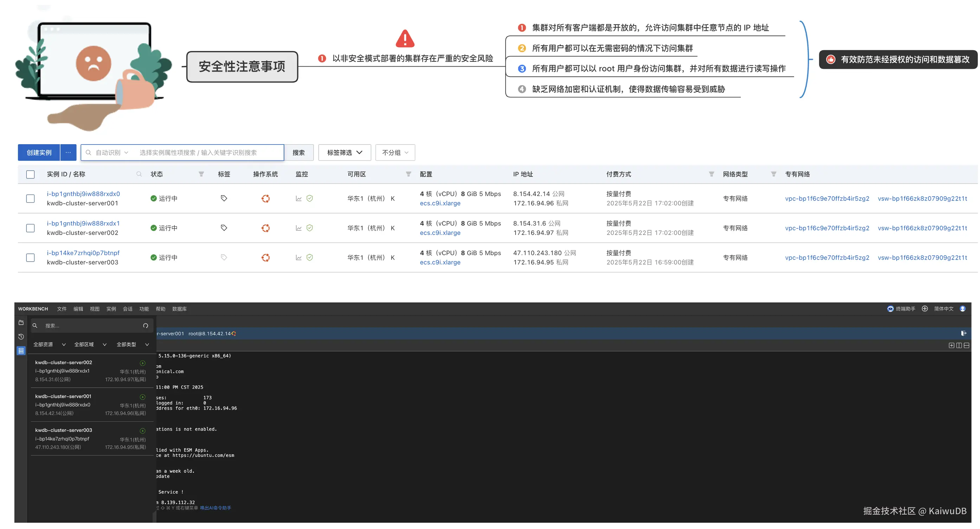Open the 数据库 menu in Workbench
Image resolution: width=980 pixels, height=529 pixels.
(179, 309)
